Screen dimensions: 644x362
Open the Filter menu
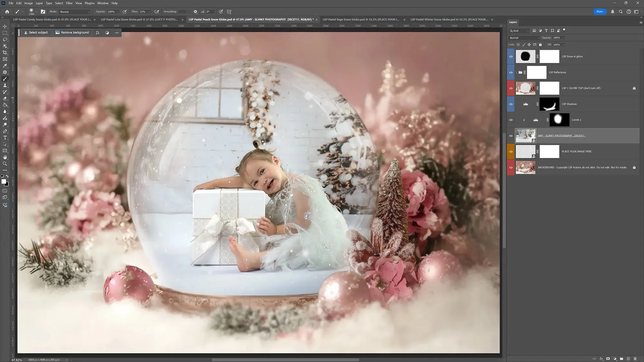(x=69, y=3)
